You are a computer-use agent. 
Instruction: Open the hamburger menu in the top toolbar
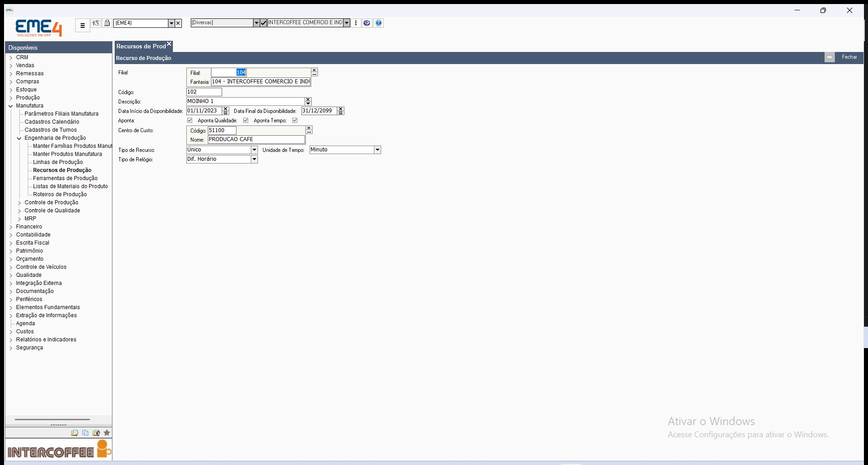coord(82,26)
